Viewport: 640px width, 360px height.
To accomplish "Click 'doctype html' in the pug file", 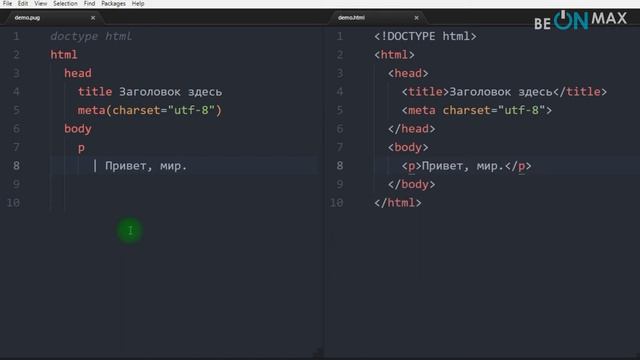I will click(91, 36).
